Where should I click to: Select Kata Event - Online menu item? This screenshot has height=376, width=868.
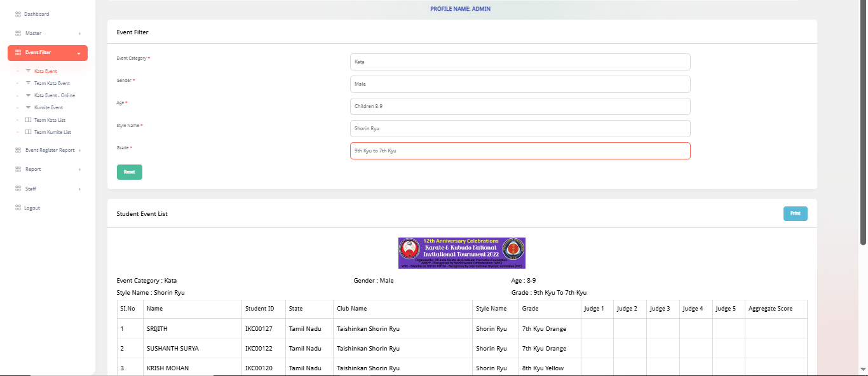pyautogui.click(x=54, y=95)
